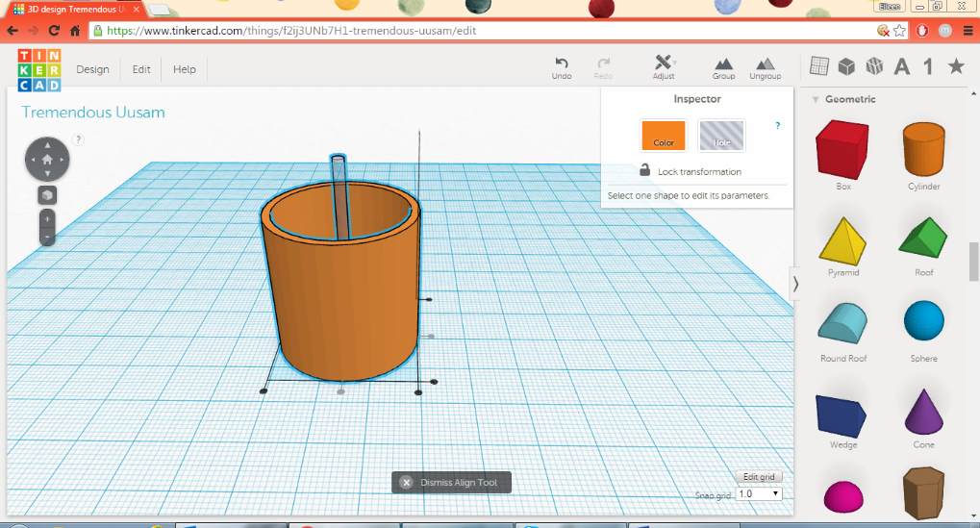
Task: Open the view control help hint
Action: click(78, 139)
